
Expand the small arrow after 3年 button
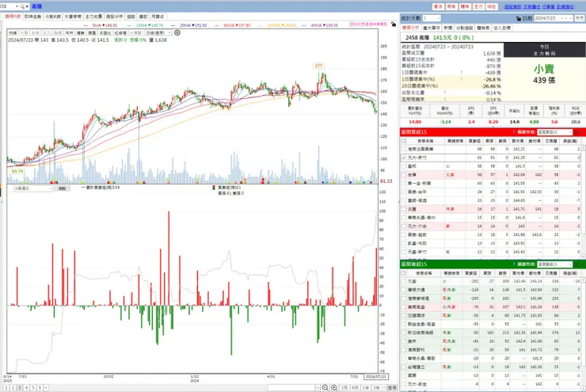click(x=384, y=387)
